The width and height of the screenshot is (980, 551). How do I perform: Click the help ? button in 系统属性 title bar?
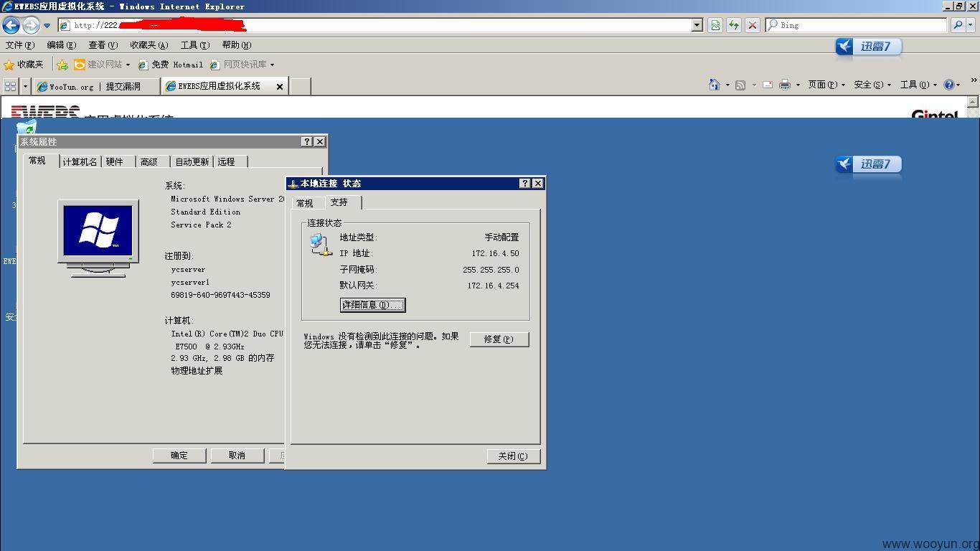[307, 142]
